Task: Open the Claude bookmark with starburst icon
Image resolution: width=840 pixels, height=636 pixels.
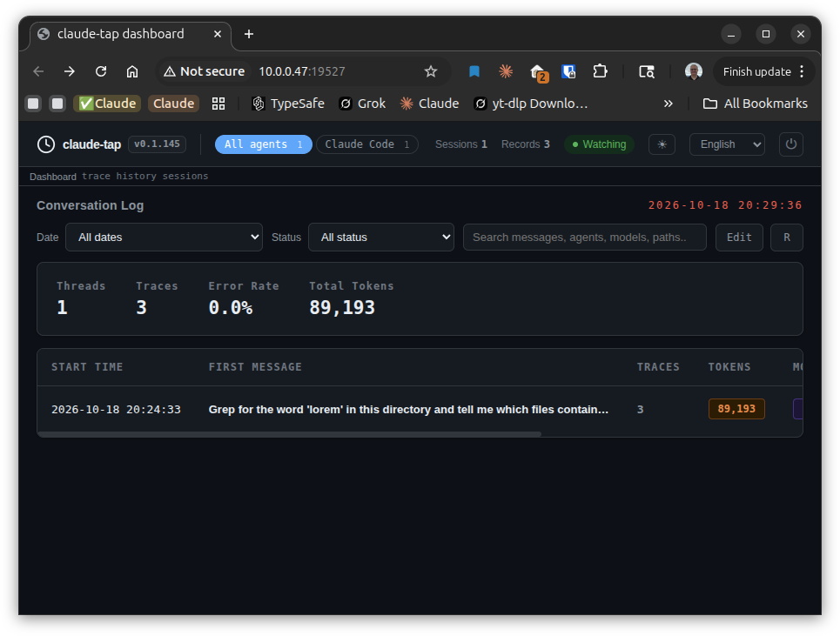Action: [x=430, y=104]
